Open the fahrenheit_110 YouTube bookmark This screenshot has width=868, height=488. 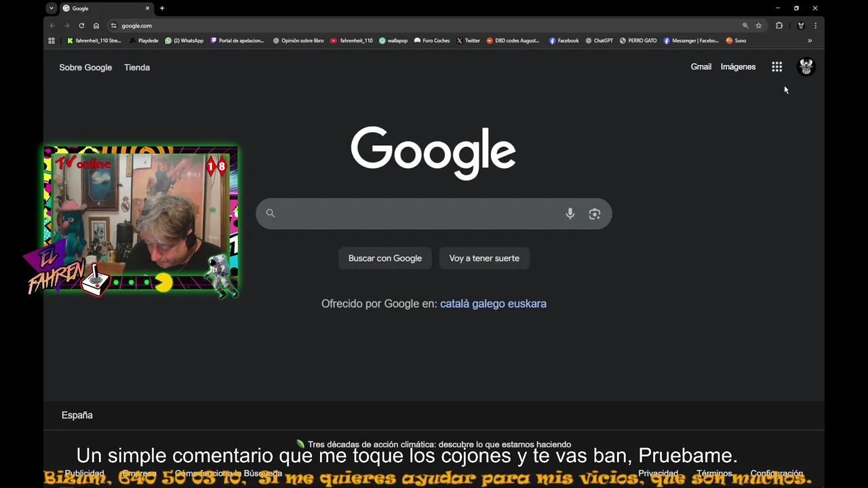click(x=351, y=41)
